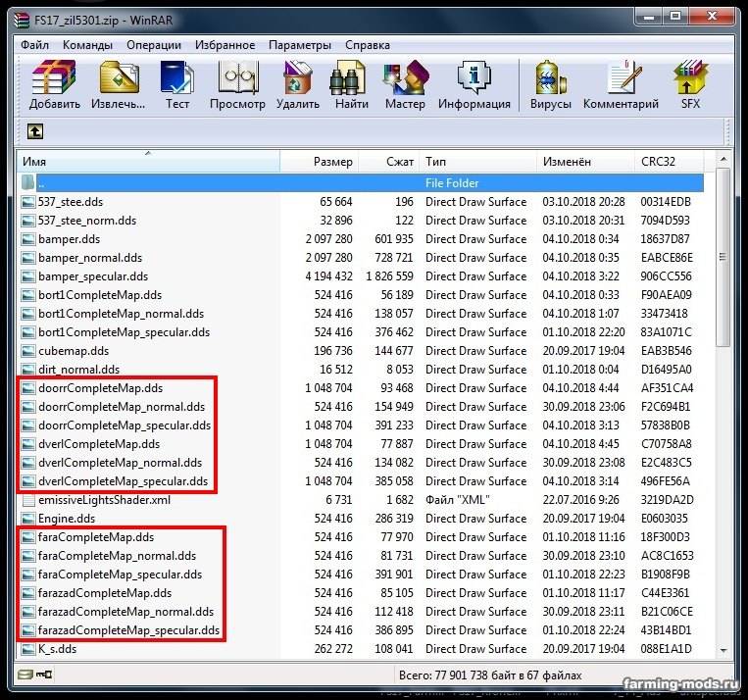748x700 pixels.
Task: Select file farazadCompleteMap_specular.dds
Action: click(128, 630)
